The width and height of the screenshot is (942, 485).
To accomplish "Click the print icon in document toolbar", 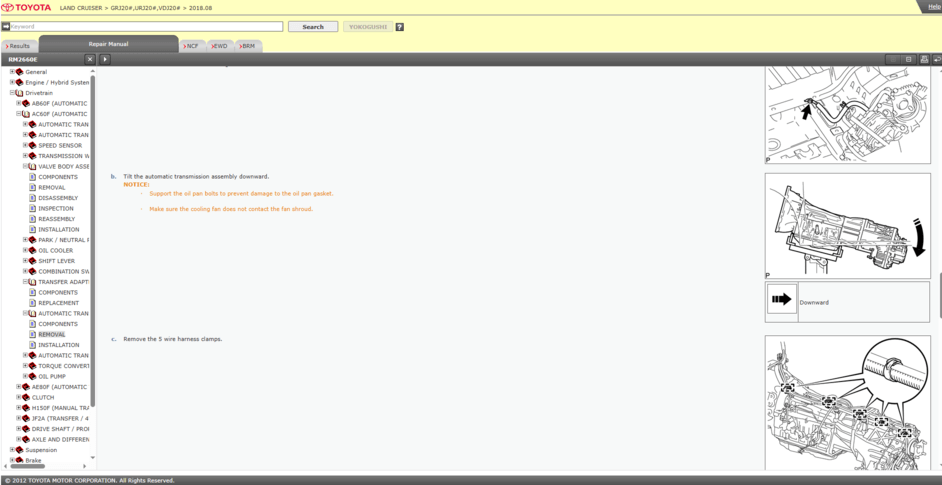I will 925,60.
